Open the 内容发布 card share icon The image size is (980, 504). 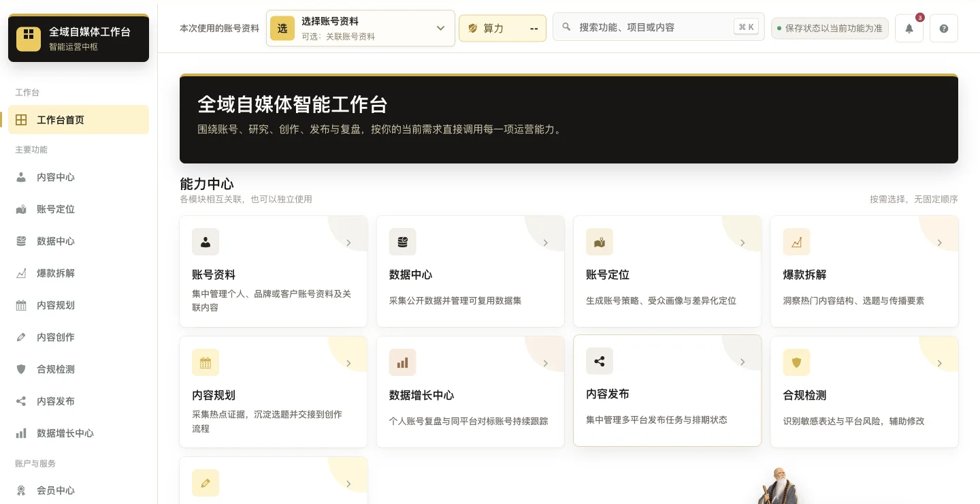[600, 361]
